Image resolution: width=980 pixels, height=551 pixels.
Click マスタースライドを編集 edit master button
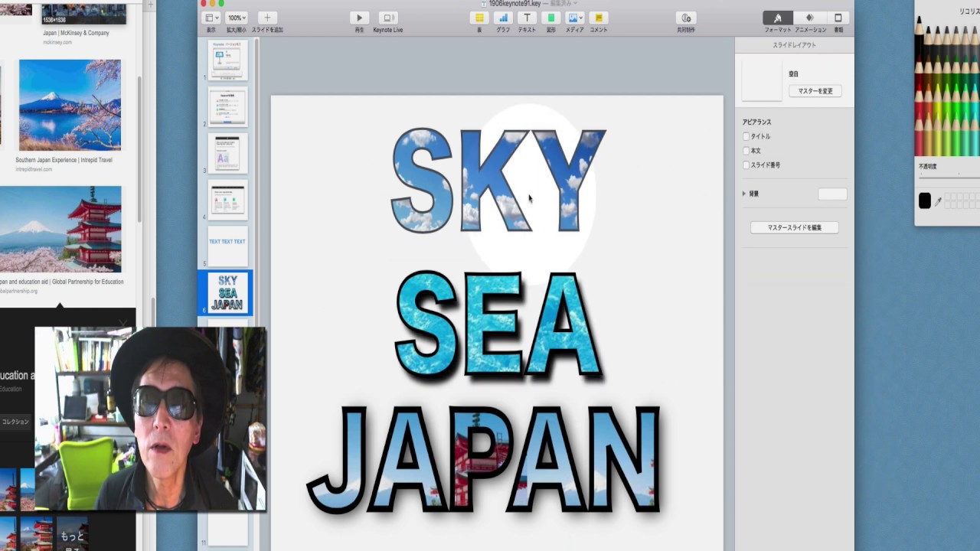[x=795, y=227]
